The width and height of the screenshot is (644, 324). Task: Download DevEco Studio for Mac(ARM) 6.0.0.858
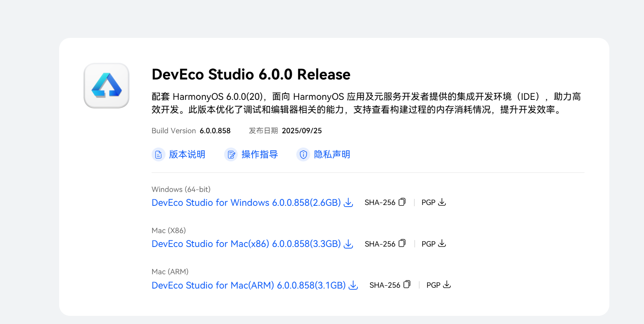click(x=248, y=285)
